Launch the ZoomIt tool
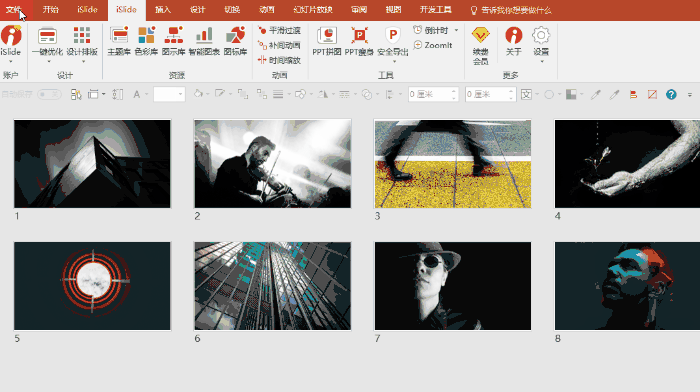700x392 pixels. [x=433, y=45]
